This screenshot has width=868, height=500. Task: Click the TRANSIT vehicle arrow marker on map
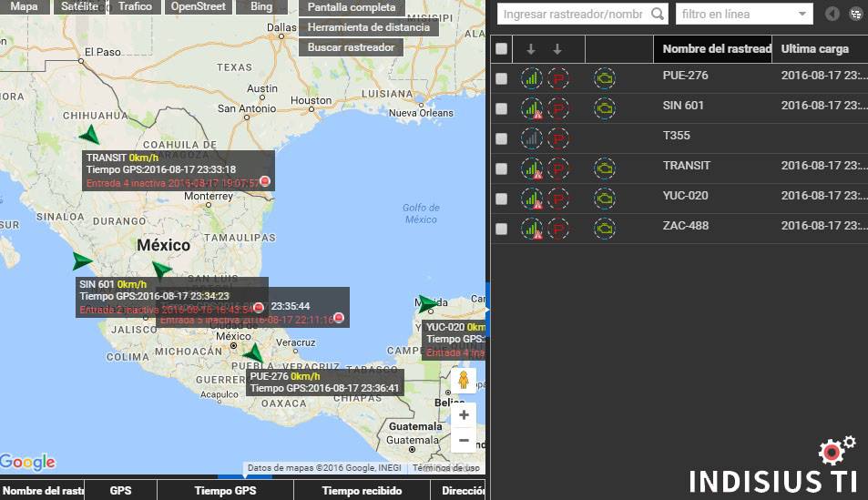[x=89, y=135]
